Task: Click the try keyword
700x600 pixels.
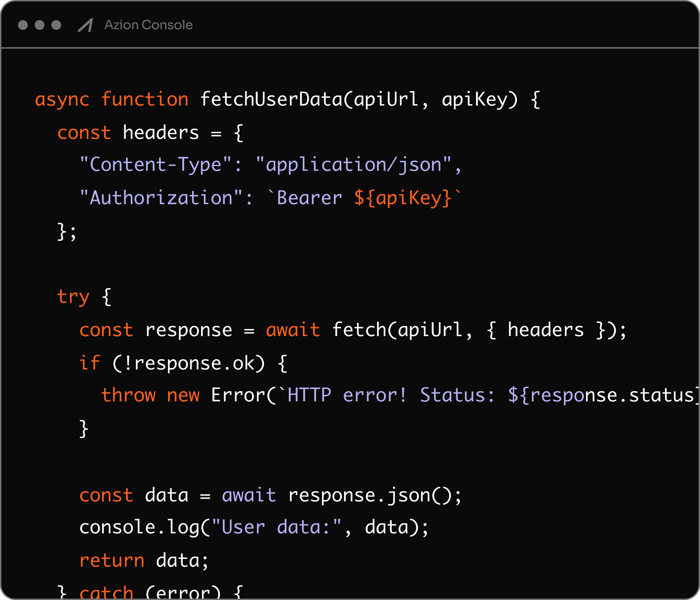Action: pyautogui.click(x=73, y=297)
